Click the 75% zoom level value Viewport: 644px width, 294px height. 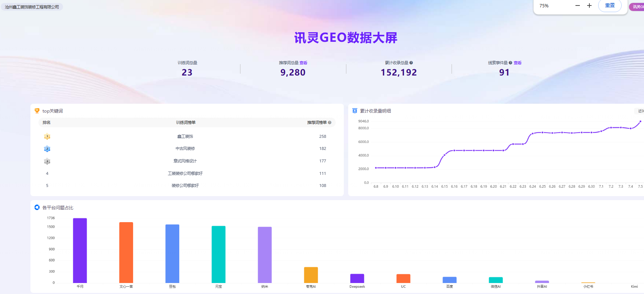click(544, 6)
